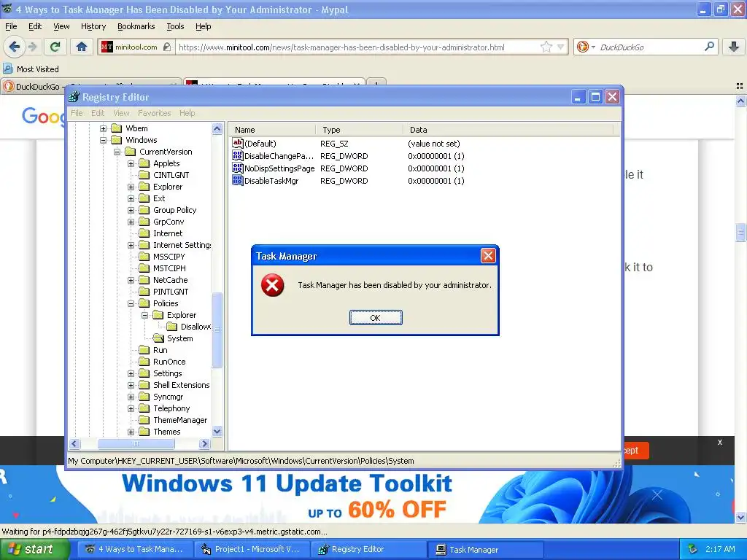Viewport: 747px width, 560px height.
Task: Switch to Task Manager taskbar button
Action: tap(485, 550)
